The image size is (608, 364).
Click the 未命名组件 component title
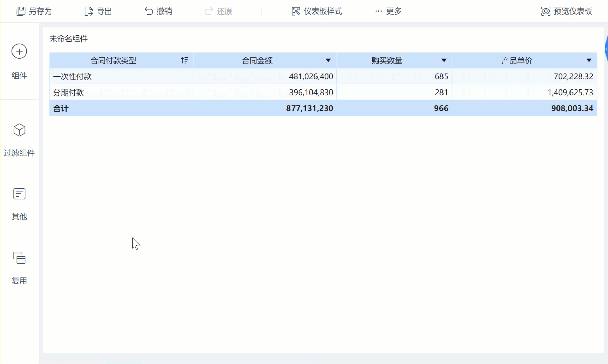[69, 39]
